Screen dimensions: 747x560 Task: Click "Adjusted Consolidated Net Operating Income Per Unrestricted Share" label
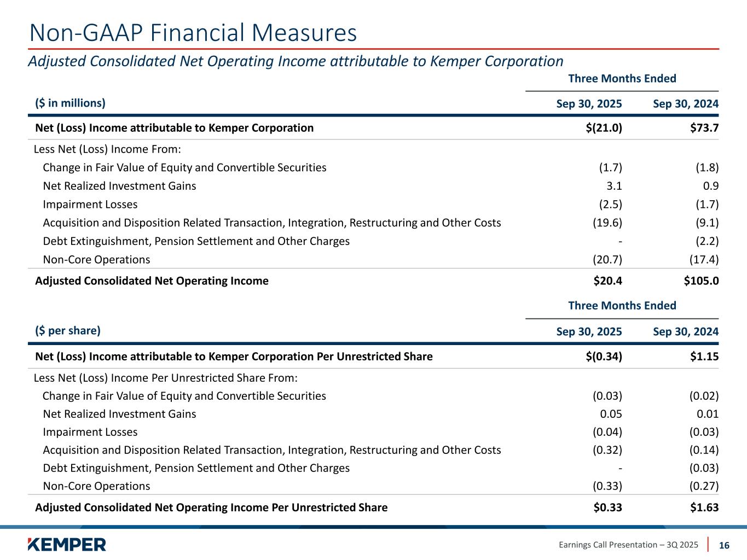pyautogui.click(x=211, y=507)
